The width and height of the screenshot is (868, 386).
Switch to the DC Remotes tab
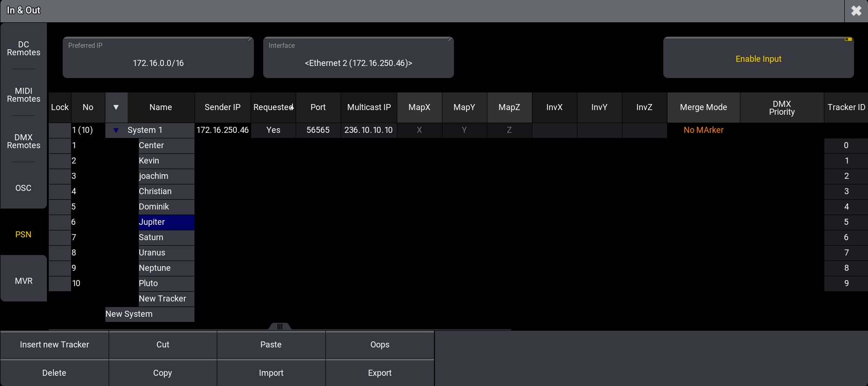(24, 48)
